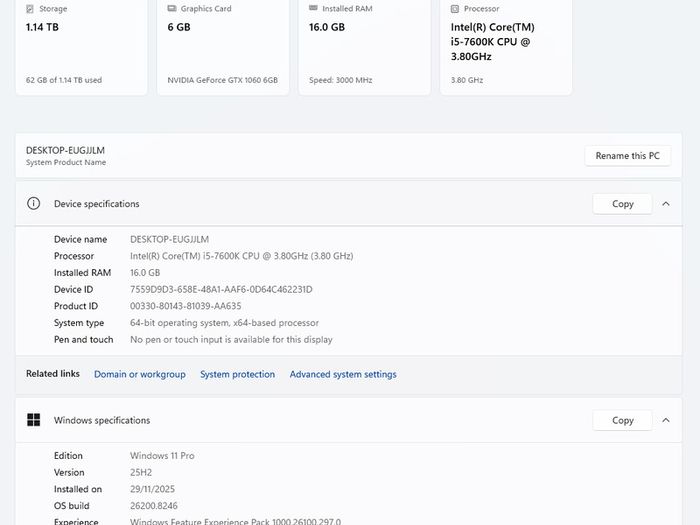Click the Windows logo beside Windows specifications
This screenshot has width=700, height=525.
33,420
